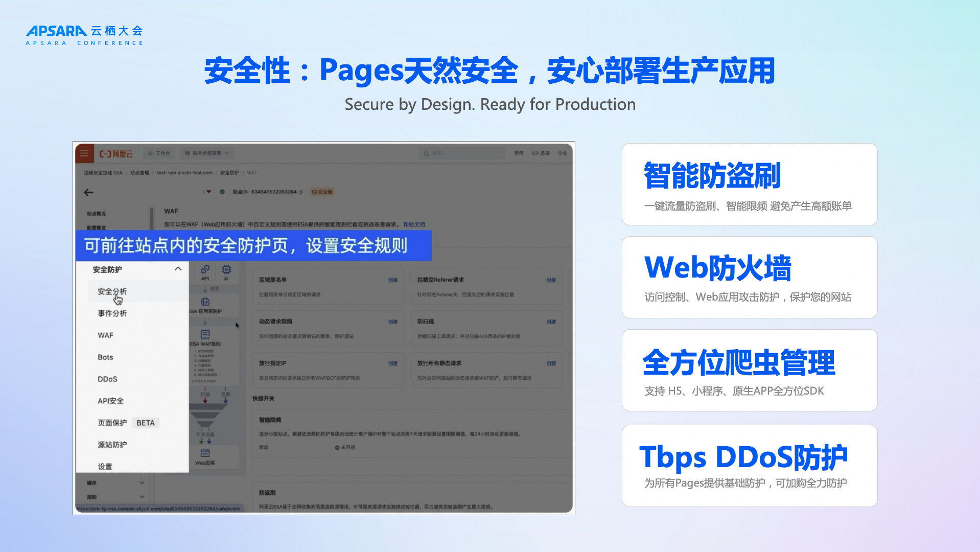Create a 动态请求限频 rule

coord(392,322)
